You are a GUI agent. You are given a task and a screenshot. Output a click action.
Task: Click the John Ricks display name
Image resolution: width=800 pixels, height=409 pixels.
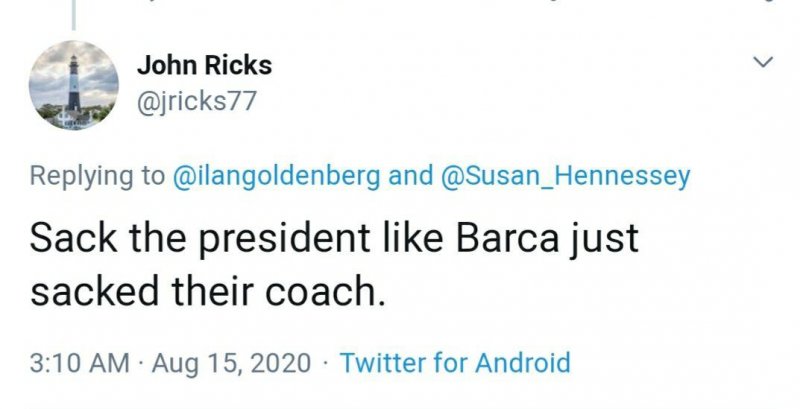(x=203, y=66)
